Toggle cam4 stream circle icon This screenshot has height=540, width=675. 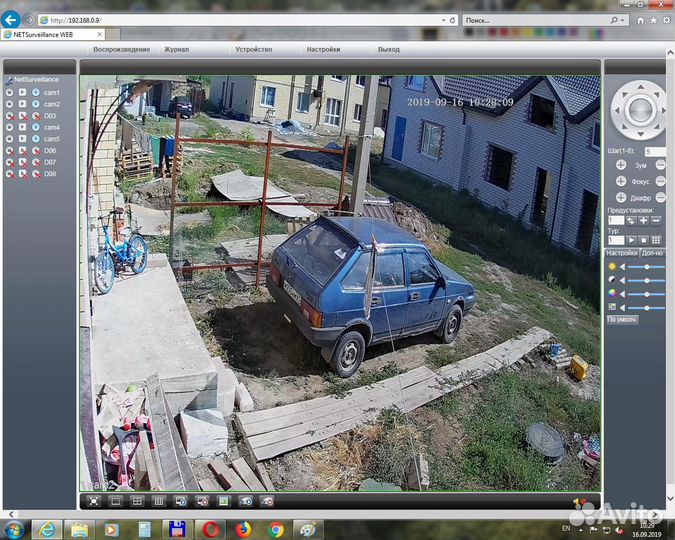coord(9,127)
